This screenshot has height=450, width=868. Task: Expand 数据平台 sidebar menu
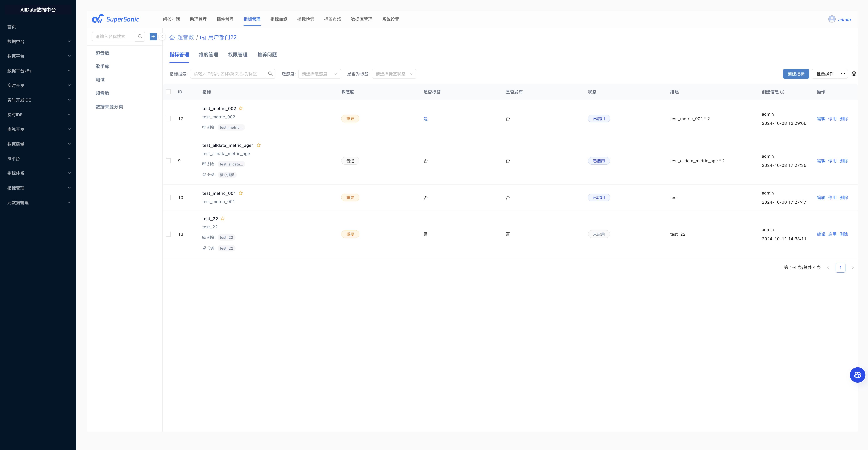point(38,56)
